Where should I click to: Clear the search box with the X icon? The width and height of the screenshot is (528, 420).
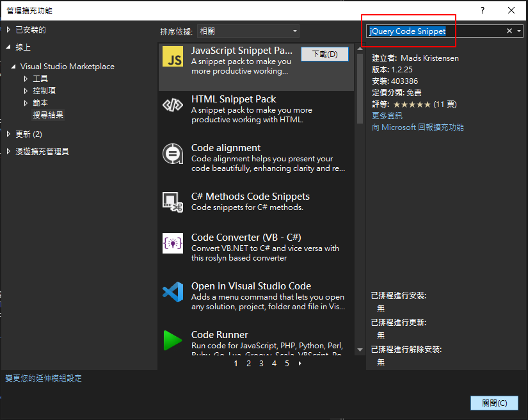pyautogui.click(x=509, y=31)
